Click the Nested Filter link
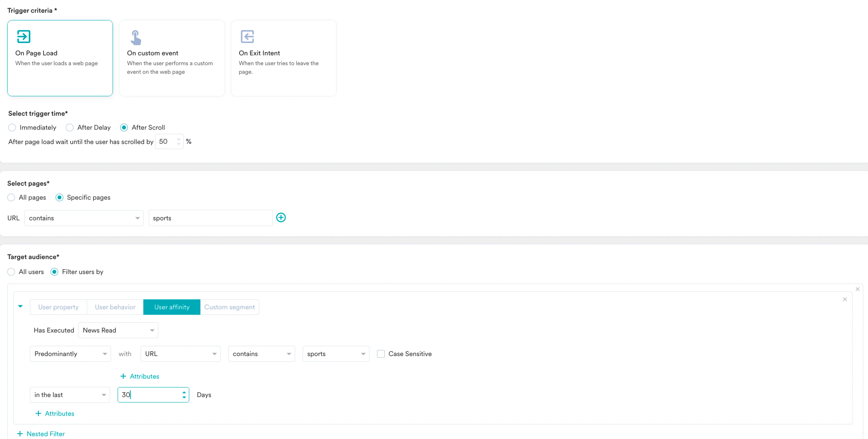 point(41,434)
